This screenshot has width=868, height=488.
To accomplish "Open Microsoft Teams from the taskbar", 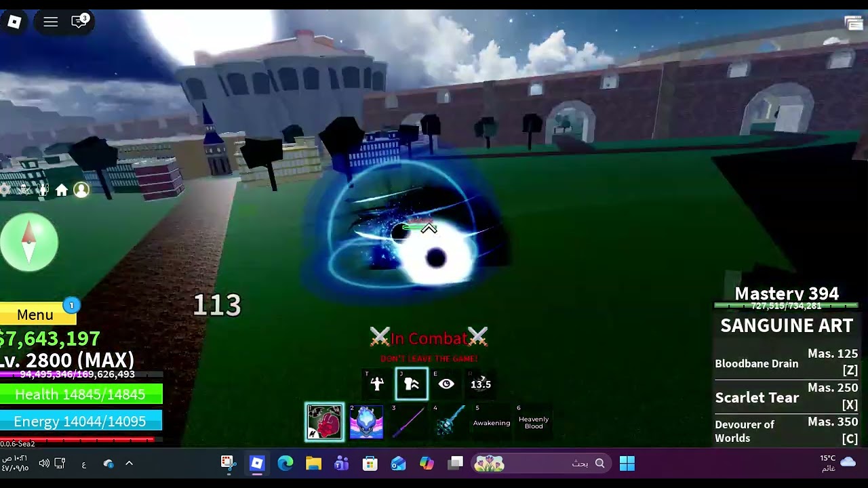I will (x=341, y=464).
